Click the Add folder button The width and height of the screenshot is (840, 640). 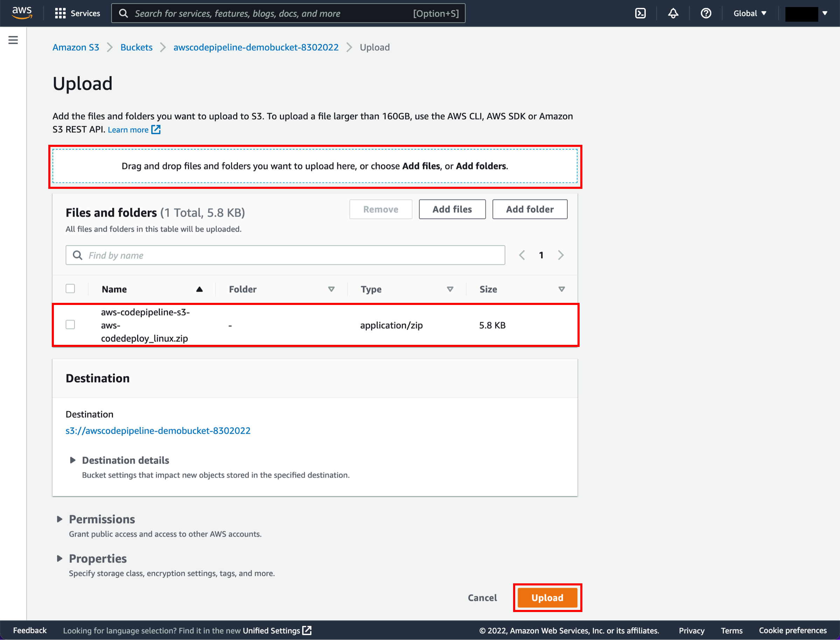pos(530,209)
